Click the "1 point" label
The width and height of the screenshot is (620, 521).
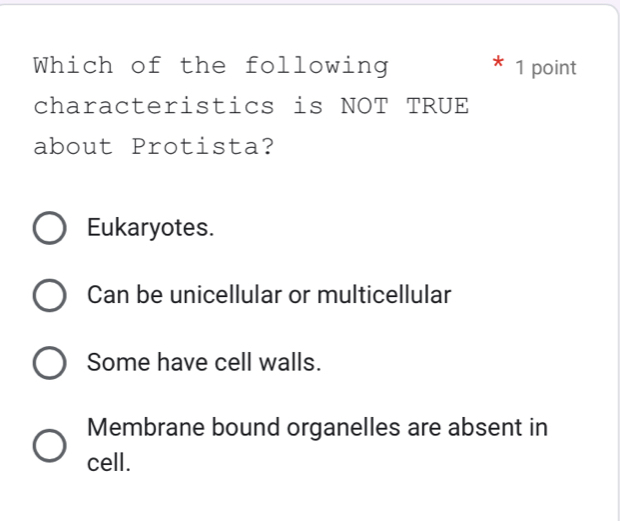[x=546, y=68]
